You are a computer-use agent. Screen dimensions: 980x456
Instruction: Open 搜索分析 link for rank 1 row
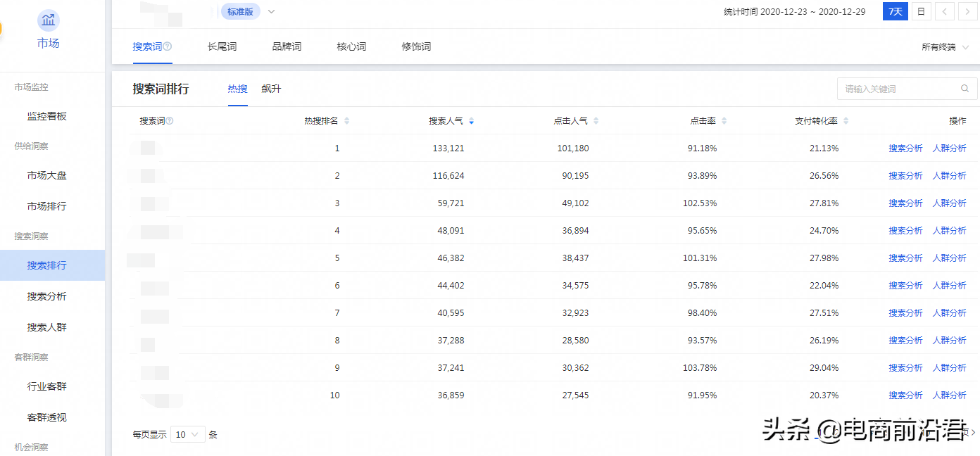pyautogui.click(x=905, y=148)
